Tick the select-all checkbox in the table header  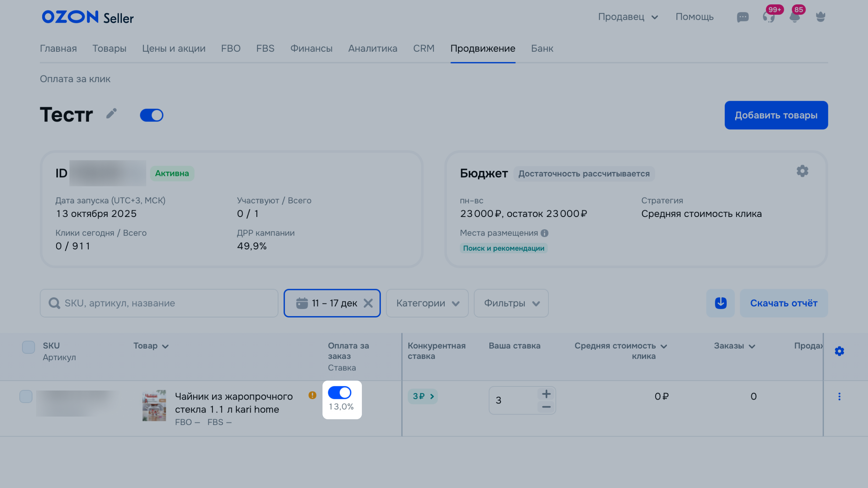pyautogui.click(x=29, y=347)
